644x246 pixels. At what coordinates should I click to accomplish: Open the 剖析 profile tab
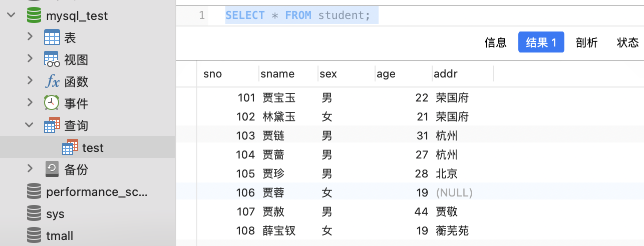point(586,42)
